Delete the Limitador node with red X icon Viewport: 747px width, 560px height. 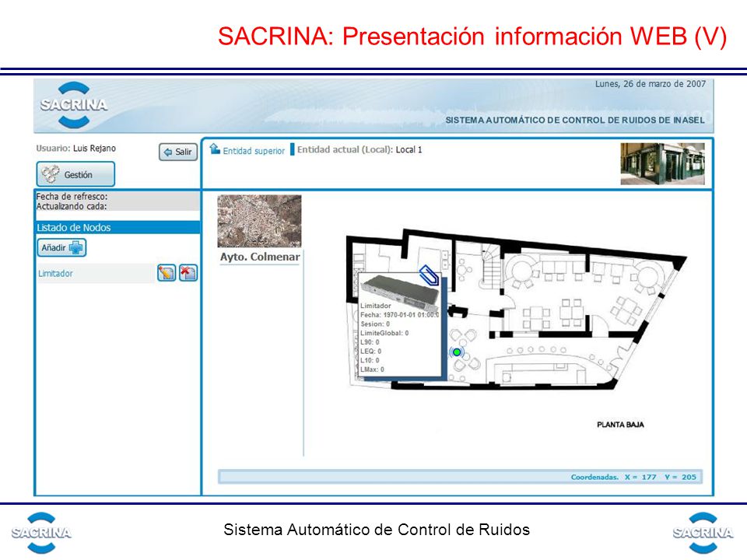tap(188, 273)
